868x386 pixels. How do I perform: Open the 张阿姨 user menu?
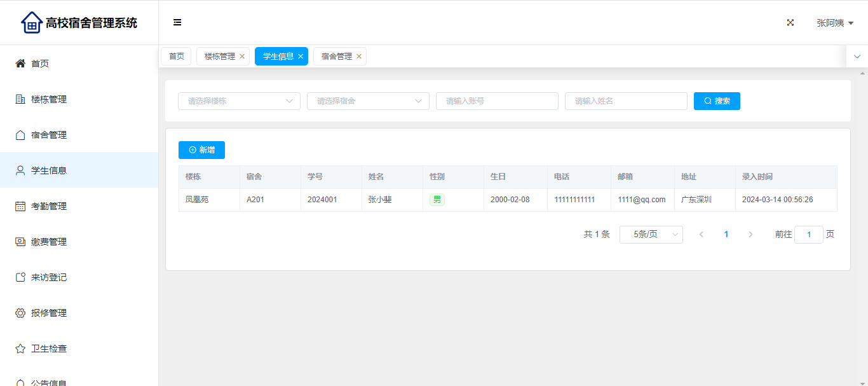(834, 23)
